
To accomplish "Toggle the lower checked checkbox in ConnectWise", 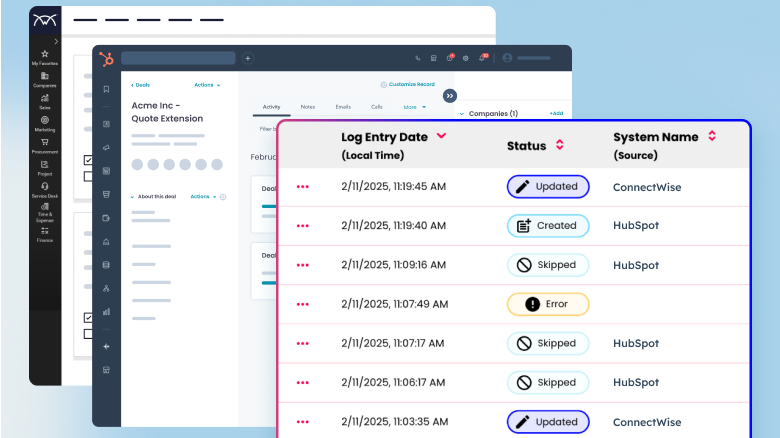I will (x=88, y=318).
